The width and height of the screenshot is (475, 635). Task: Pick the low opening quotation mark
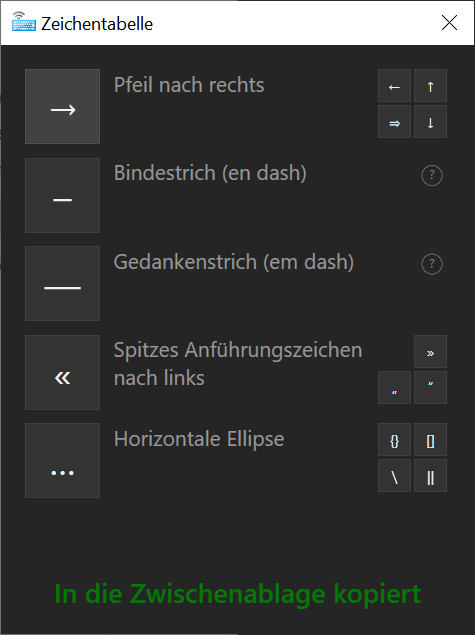tap(394, 388)
